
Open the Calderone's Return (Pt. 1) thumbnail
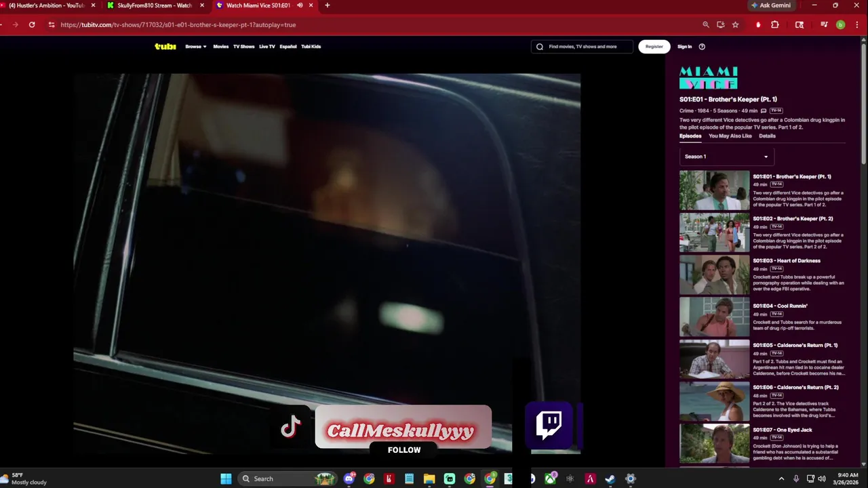[715, 359]
